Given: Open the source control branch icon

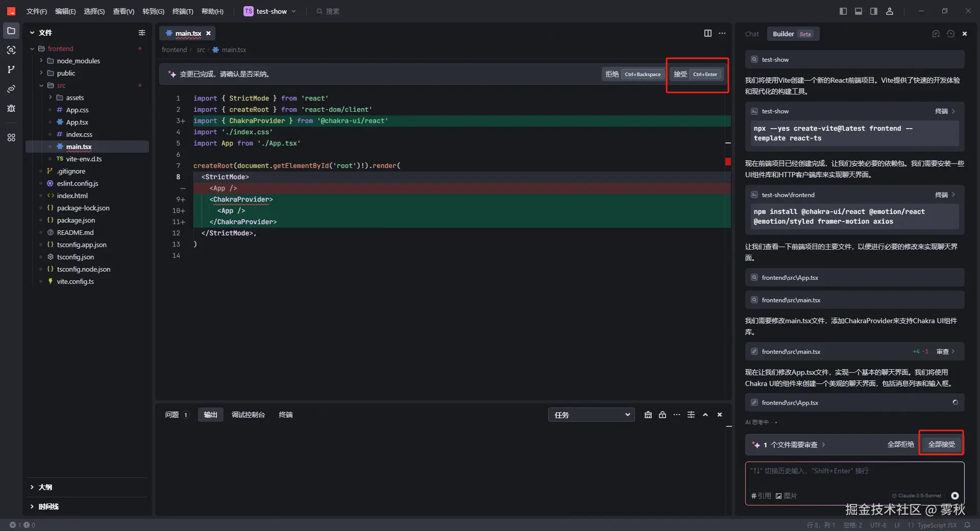Looking at the screenshot, I should click(11, 69).
